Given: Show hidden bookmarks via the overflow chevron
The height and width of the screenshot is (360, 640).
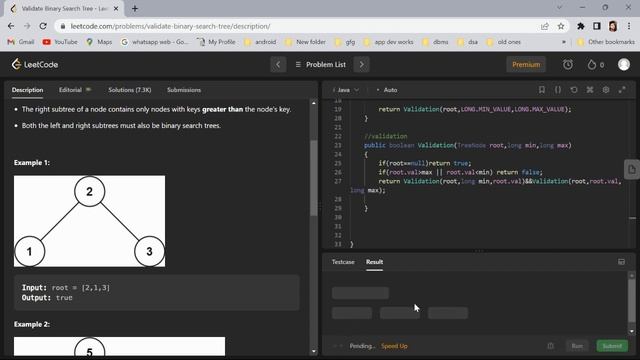Looking at the screenshot, I should 564,42.
